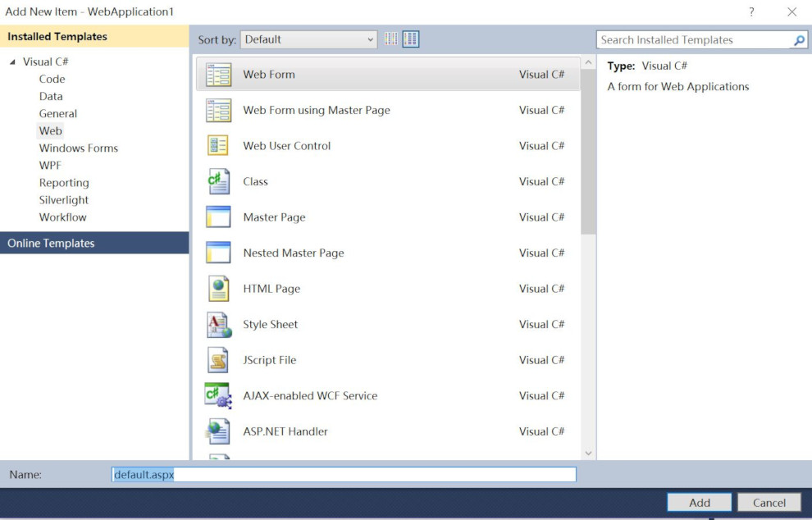The image size is (812, 520).
Task: Switch to medium icons view
Action: (409, 39)
